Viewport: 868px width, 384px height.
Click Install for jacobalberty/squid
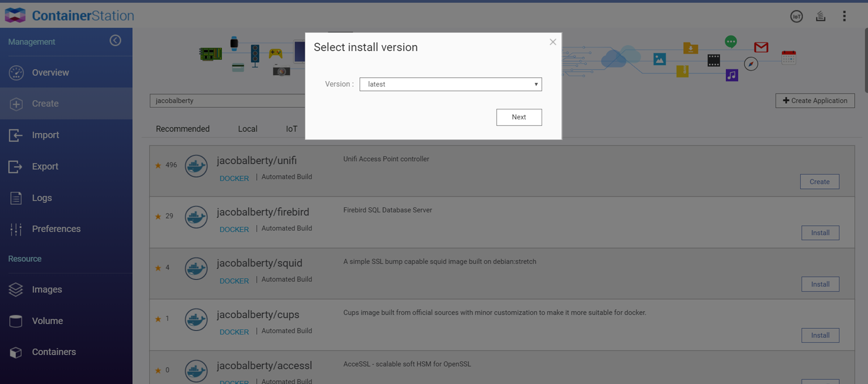coord(820,284)
